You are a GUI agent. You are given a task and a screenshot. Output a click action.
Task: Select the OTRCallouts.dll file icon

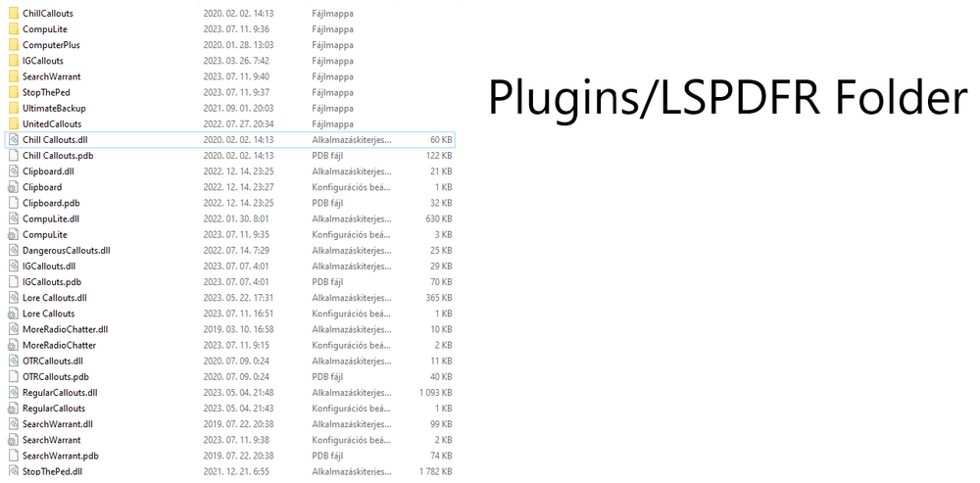(13, 362)
